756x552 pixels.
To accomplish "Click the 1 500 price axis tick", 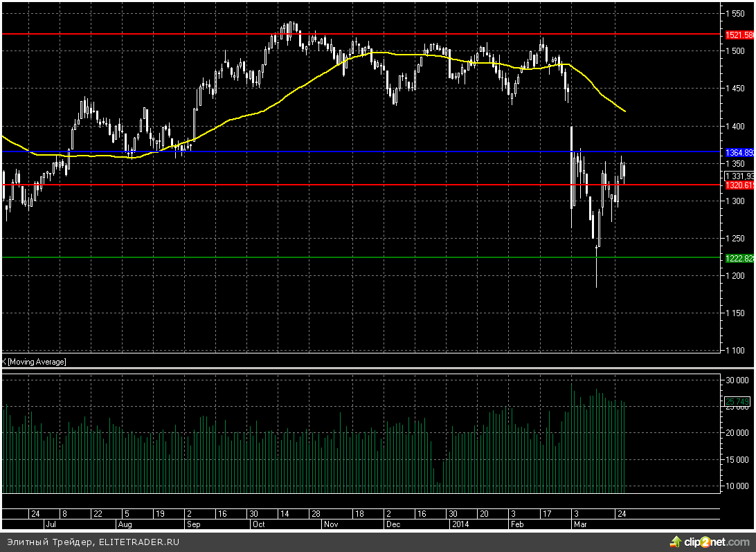I will point(735,51).
